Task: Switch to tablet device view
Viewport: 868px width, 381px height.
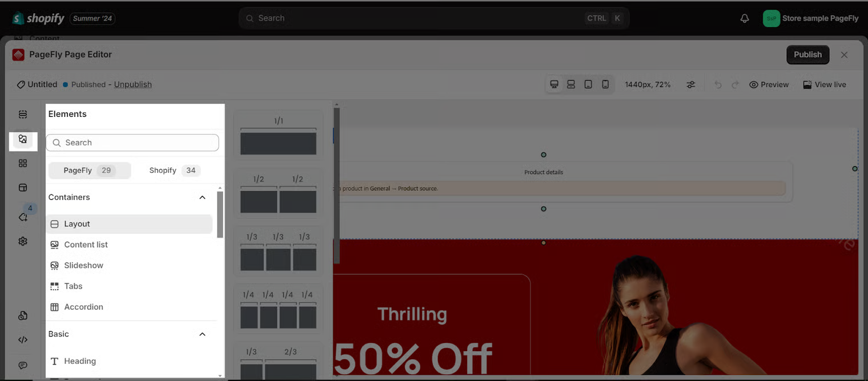Action: click(x=588, y=84)
